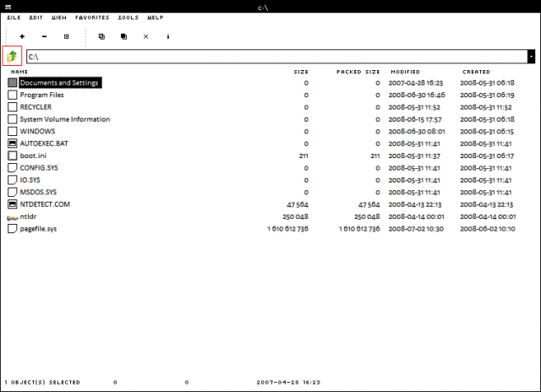Select the 'pagefile.sys' name
Viewport: 541px width, 392px height.
[38, 229]
